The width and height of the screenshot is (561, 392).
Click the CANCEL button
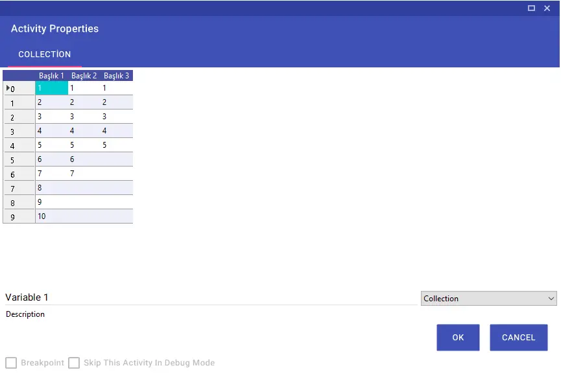[519, 338]
